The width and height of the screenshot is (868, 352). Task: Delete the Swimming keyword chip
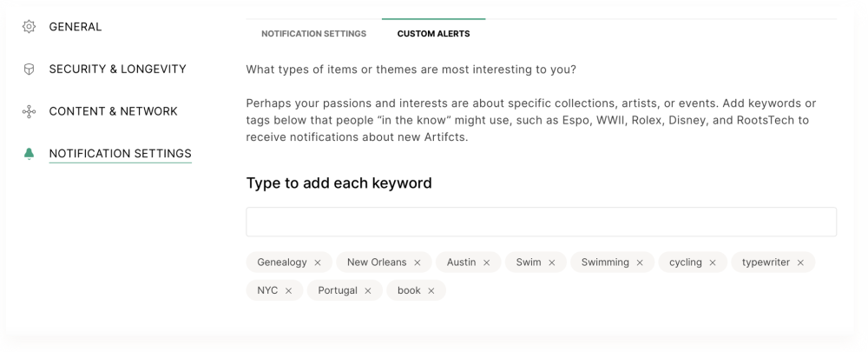(x=640, y=262)
